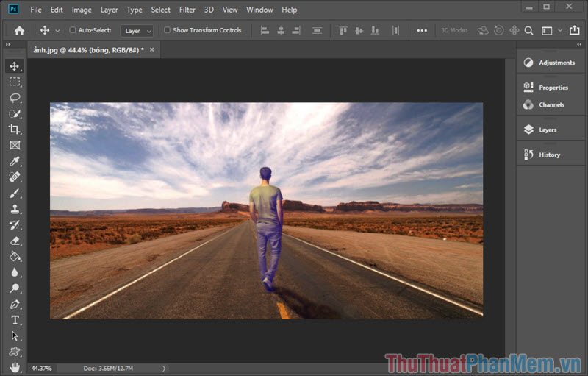Collapse the right panels double arrows
This screenshot has height=376, width=588.
click(579, 44)
